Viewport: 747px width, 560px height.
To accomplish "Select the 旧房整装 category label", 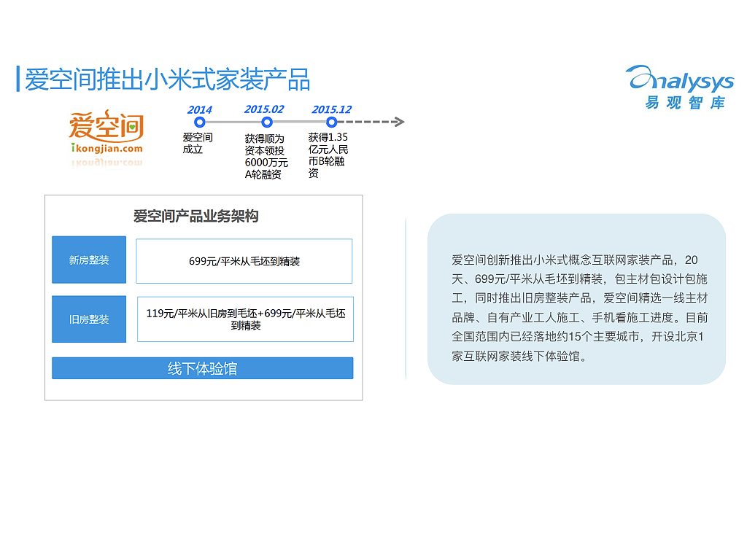I will [x=89, y=319].
